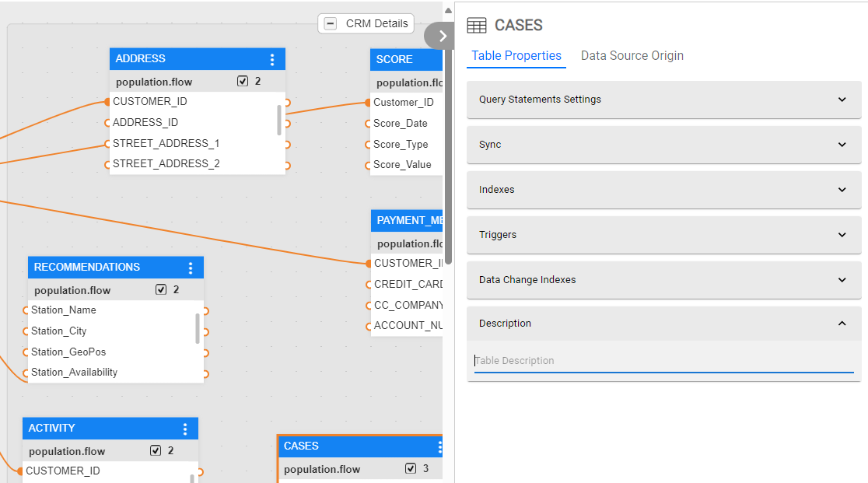Open the RECOMMENDATIONS table three-dot menu
This screenshot has height=483, width=868.
[x=191, y=268]
